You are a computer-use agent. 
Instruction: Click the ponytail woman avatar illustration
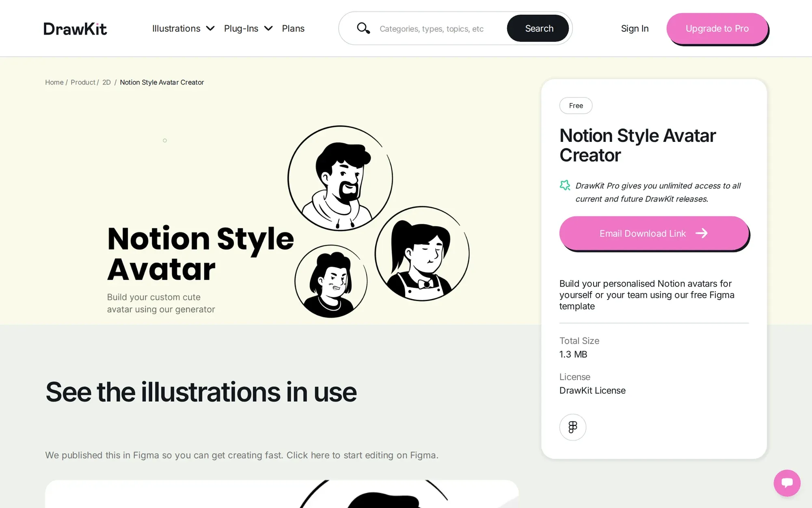[422, 254]
